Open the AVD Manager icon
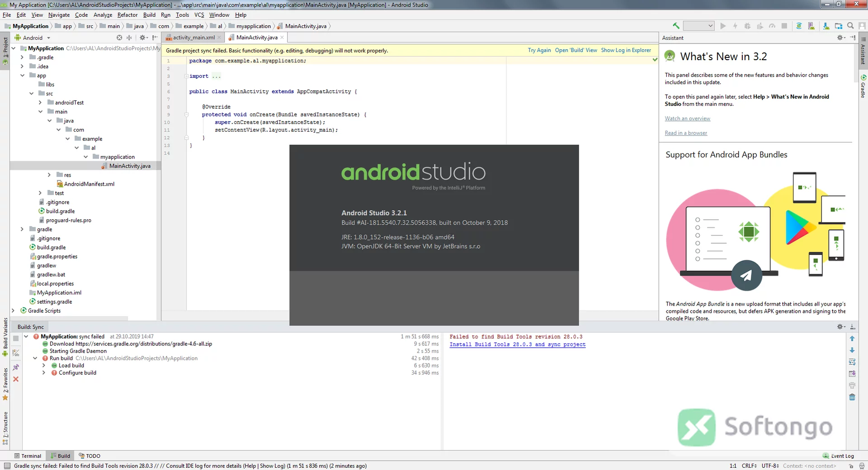This screenshot has height=470, width=868. click(x=811, y=26)
